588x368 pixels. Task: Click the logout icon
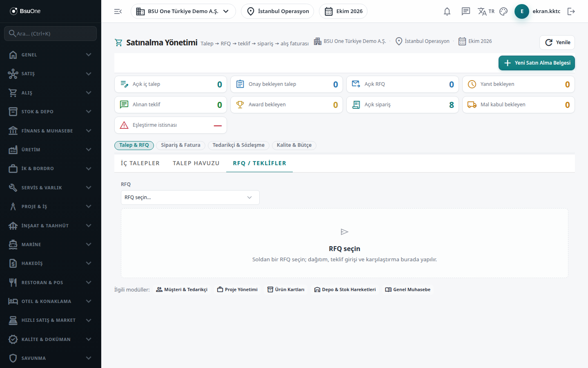pyautogui.click(x=571, y=11)
